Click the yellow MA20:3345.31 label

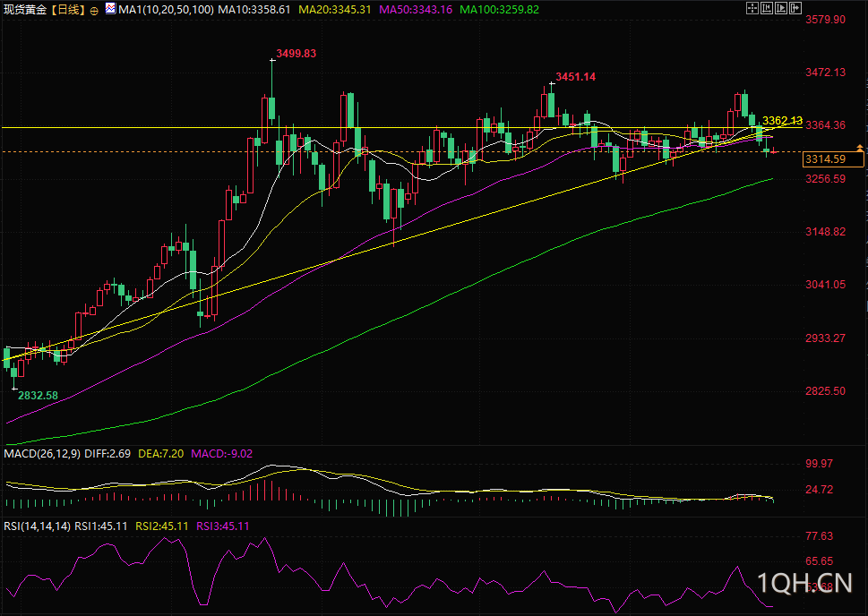click(335, 10)
